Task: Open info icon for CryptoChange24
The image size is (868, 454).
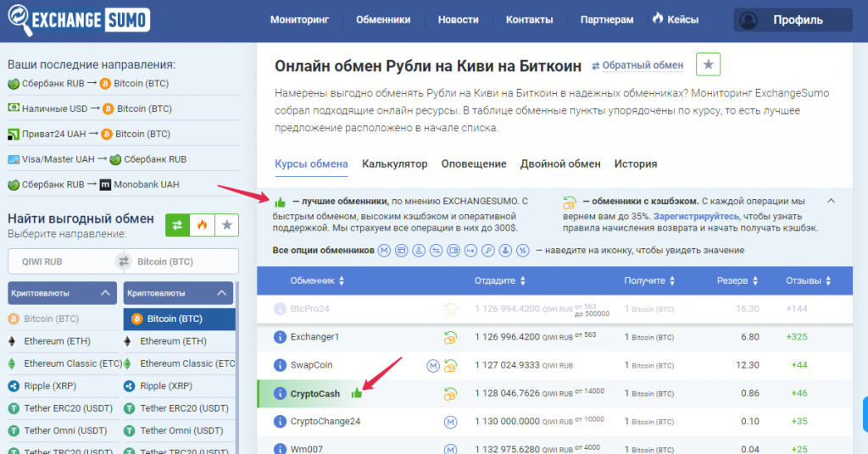Action: pos(280,421)
